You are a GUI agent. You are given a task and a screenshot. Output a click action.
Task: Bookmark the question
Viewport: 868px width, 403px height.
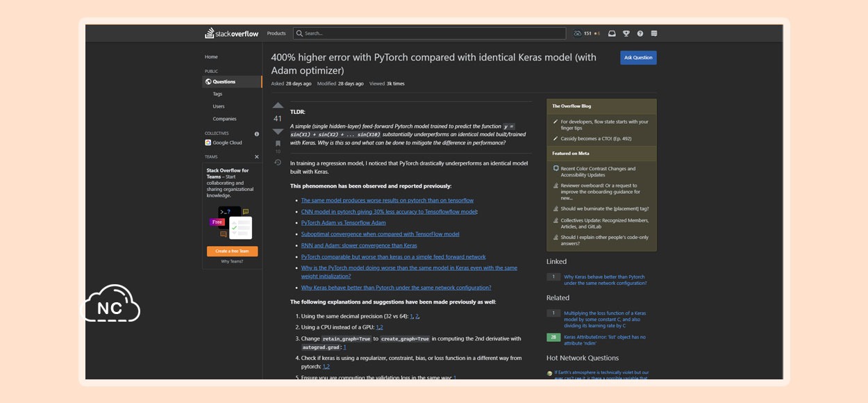tap(278, 144)
